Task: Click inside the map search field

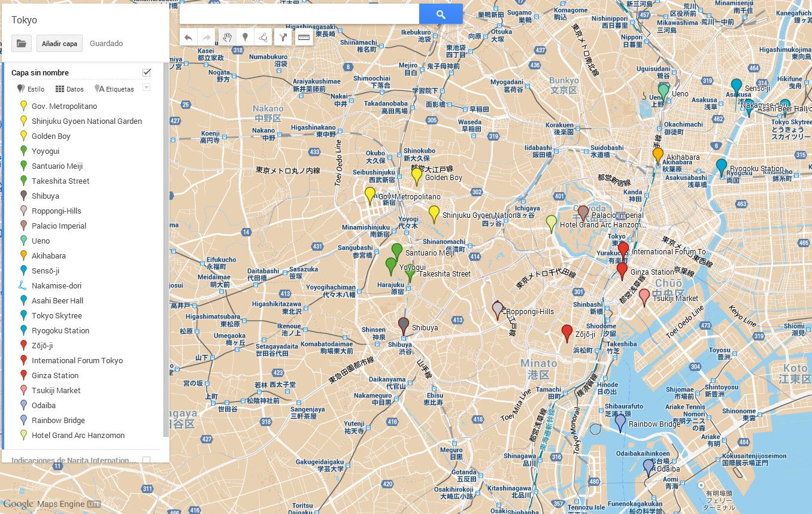Action: pos(299,13)
